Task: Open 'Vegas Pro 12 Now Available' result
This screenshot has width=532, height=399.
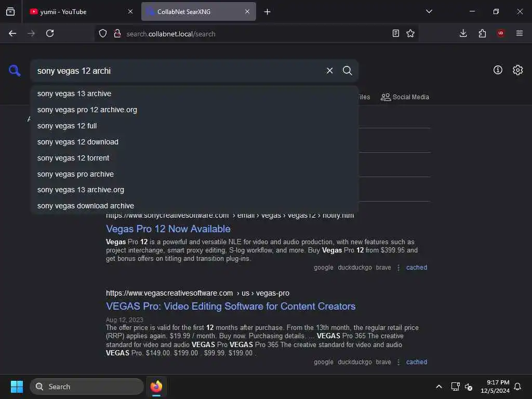Action: [168, 229]
